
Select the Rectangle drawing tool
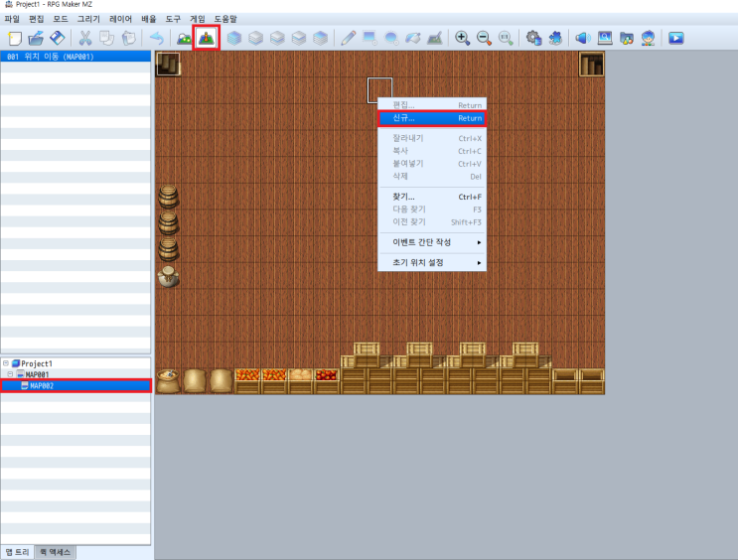tap(369, 38)
